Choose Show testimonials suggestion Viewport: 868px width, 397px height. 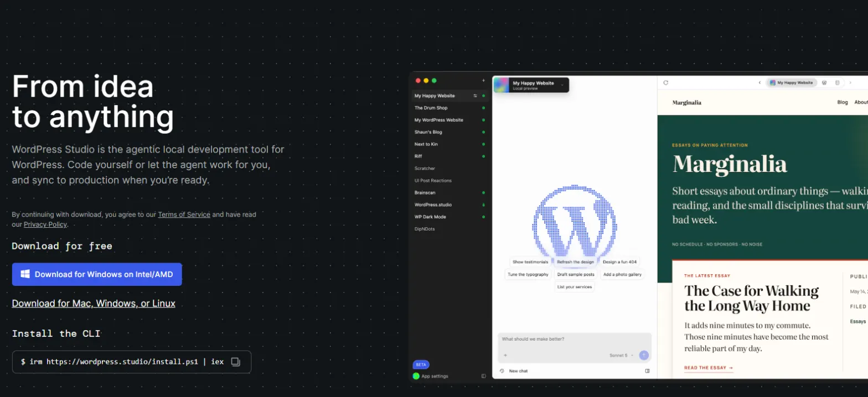(x=530, y=262)
